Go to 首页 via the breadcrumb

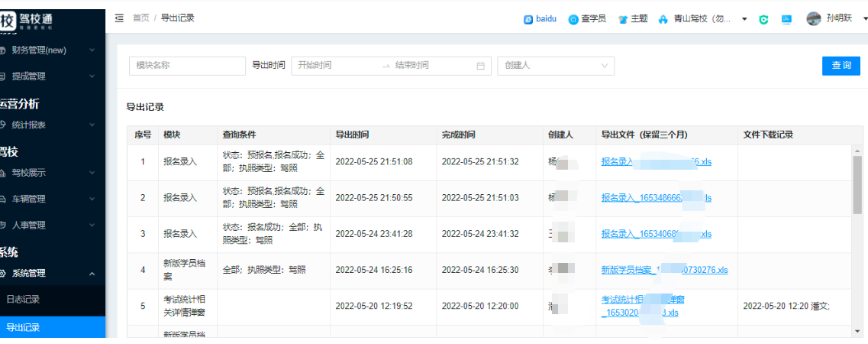pyautogui.click(x=141, y=18)
